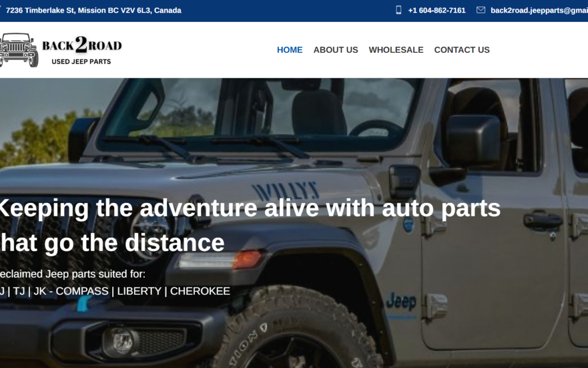Click the envelope email icon
588x368 pixels.
click(480, 10)
